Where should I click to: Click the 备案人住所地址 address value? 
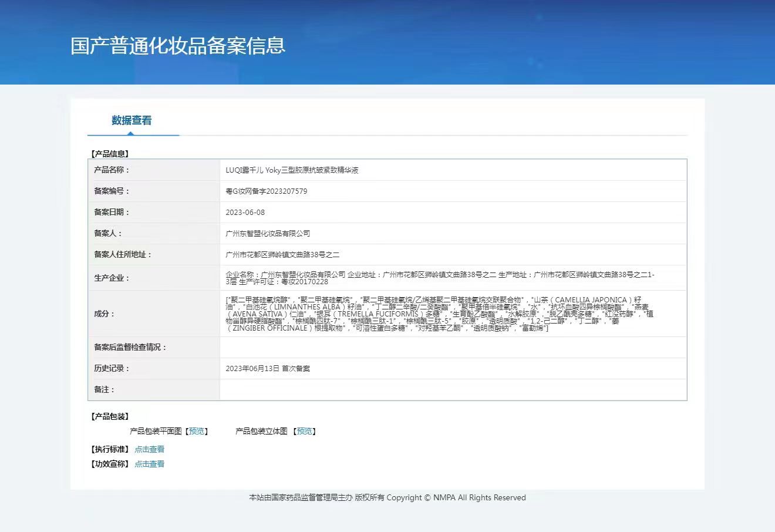coord(282,255)
